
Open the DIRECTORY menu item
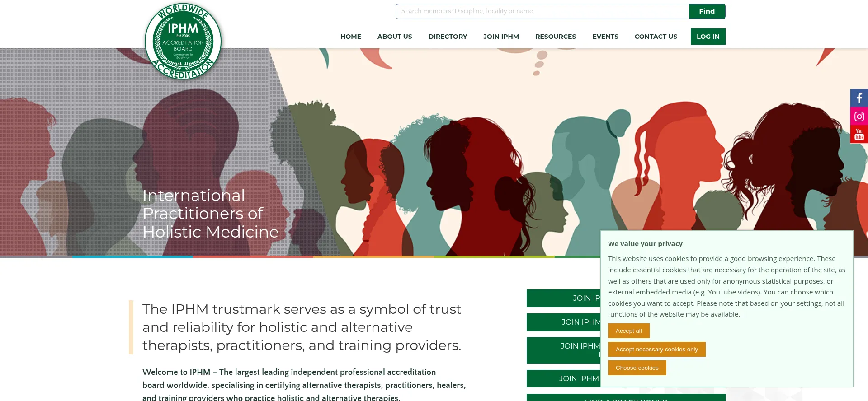(x=448, y=37)
